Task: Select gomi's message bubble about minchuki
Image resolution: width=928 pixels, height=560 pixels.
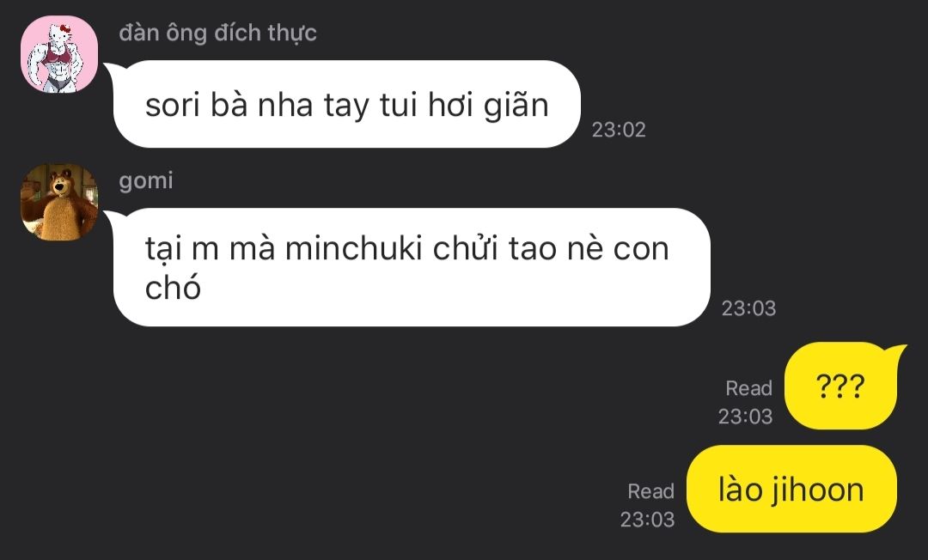Action: click(x=412, y=267)
